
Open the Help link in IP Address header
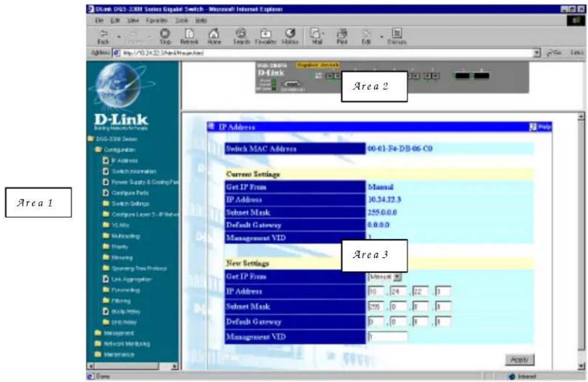pyautogui.click(x=540, y=127)
